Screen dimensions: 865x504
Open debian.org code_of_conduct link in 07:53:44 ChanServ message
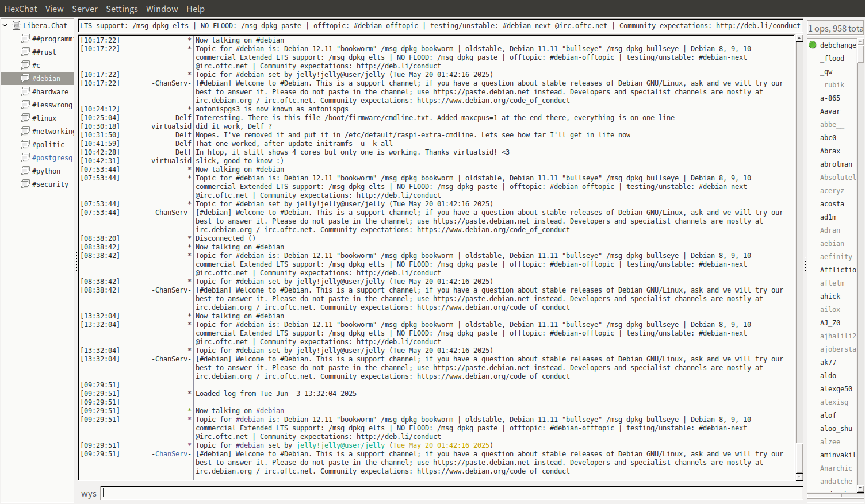coord(493,230)
